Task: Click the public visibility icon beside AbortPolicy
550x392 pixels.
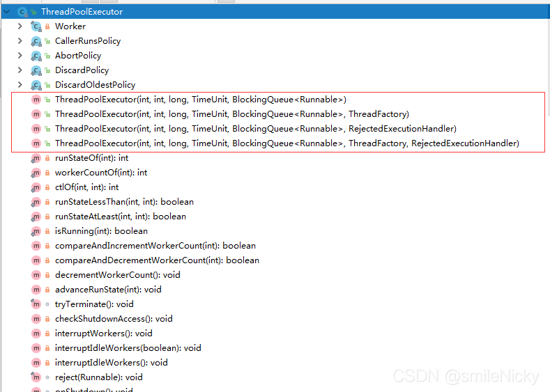Action: click(x=47, y=56)
